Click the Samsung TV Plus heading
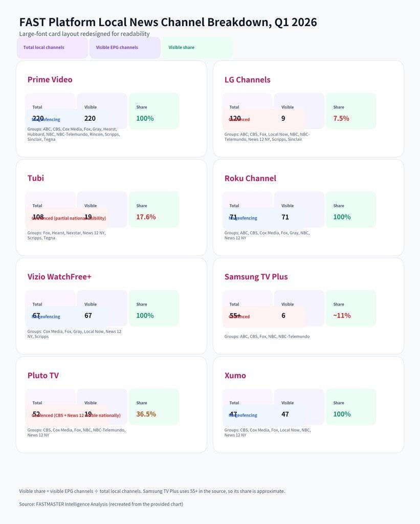Viewport: 420px width, 524px height. [256, 277]
